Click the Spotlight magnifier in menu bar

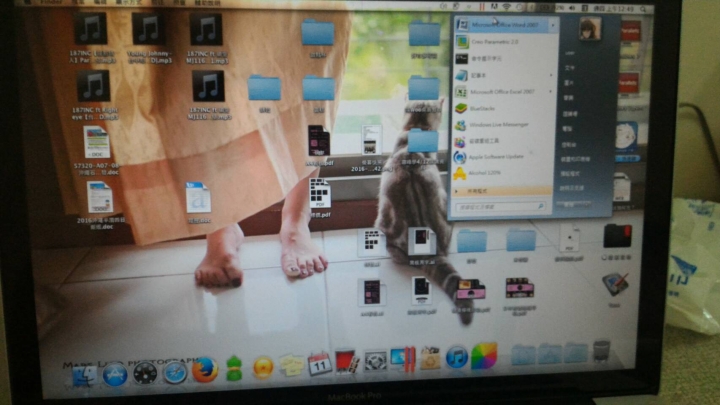pyautogui.click(x=643, y=9)
